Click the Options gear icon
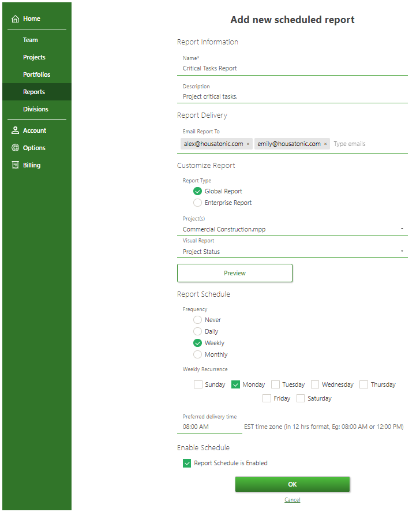 tap(16, 148)
